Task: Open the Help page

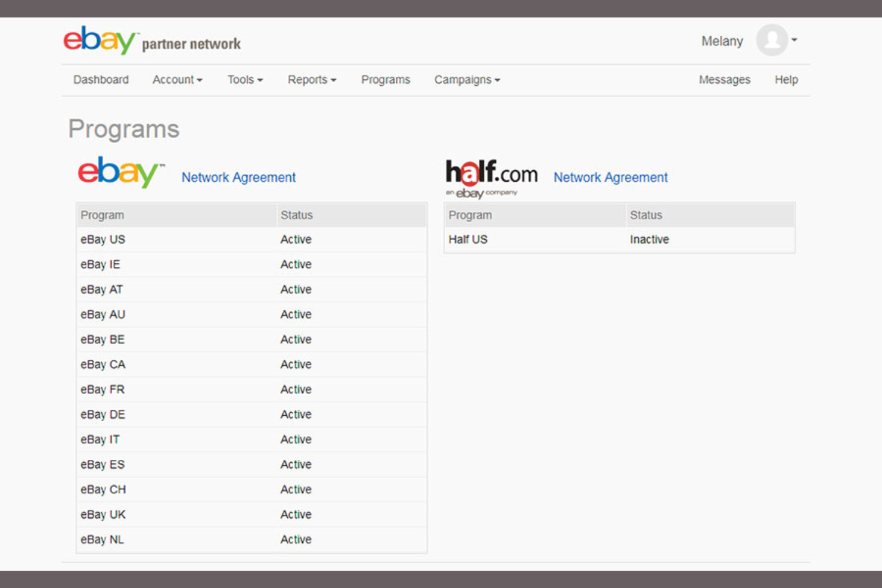Action: (786, 80)
